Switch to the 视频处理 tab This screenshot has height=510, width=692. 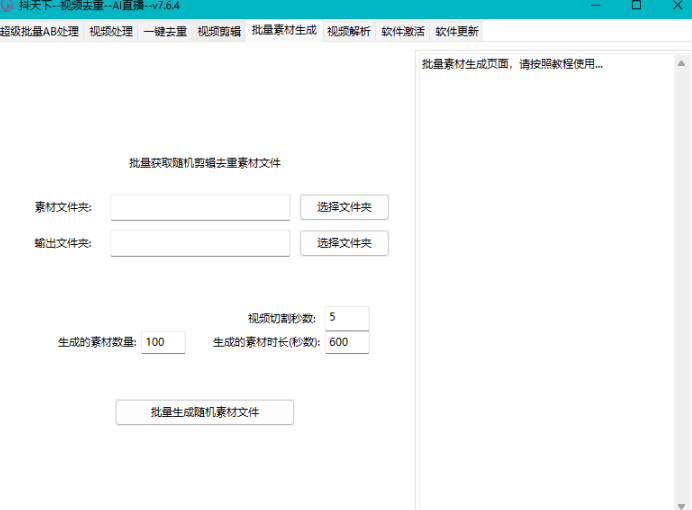(x=111, y=31)
